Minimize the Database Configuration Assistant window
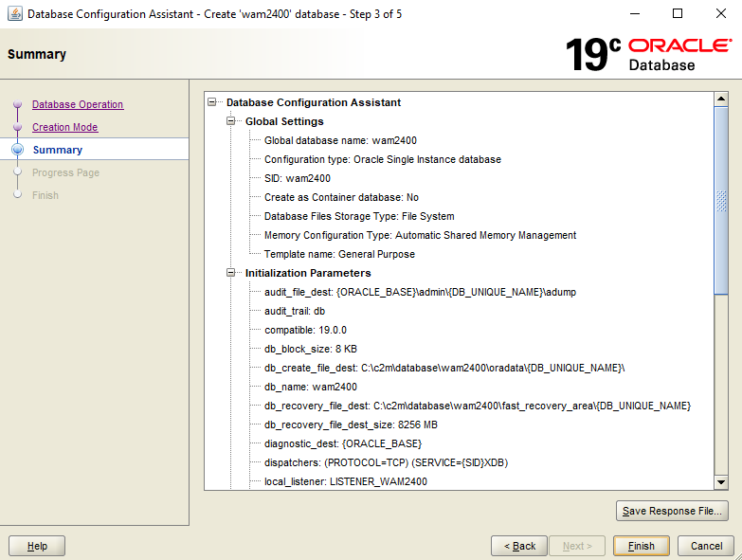Screen dimensions: 742x560 tap(635, 13)
